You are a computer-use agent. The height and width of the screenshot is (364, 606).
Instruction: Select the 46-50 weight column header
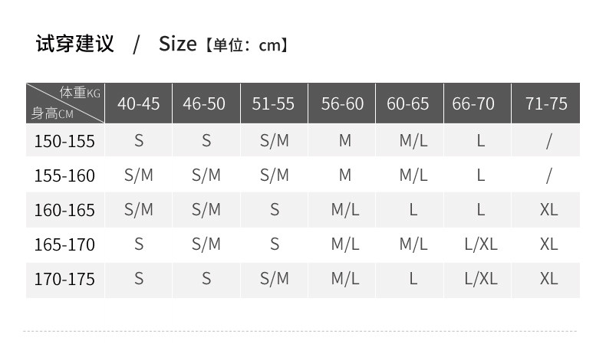point(205,103)
